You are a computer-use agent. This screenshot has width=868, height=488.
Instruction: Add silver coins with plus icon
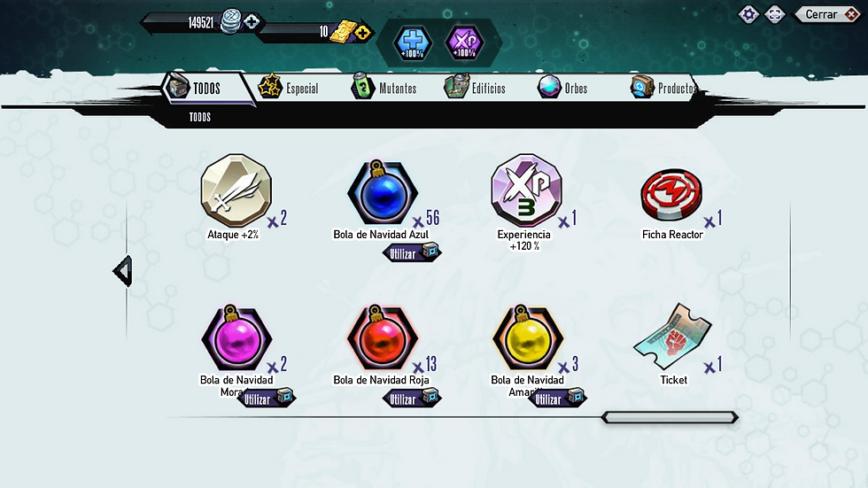[252, 21]
